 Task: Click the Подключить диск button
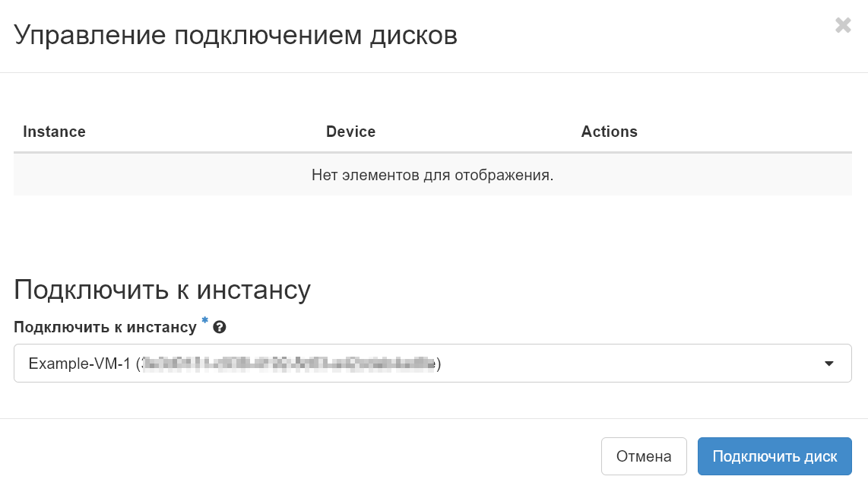click(x=775, y=456)
